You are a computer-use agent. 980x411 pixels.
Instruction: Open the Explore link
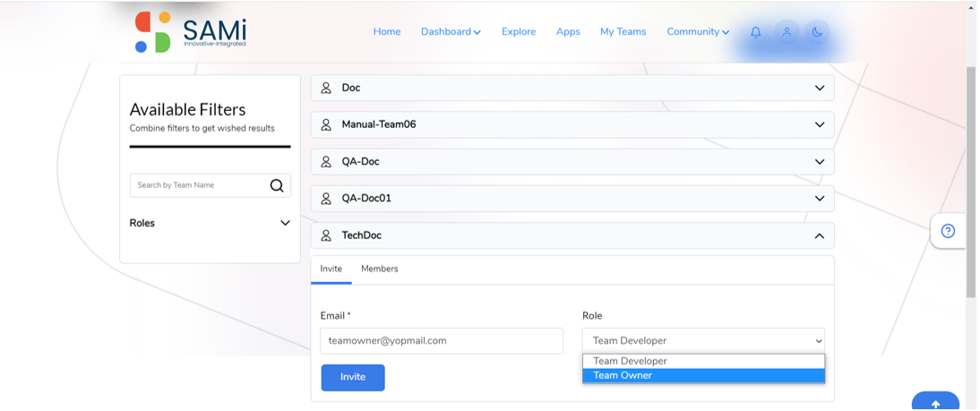[519, 32]
